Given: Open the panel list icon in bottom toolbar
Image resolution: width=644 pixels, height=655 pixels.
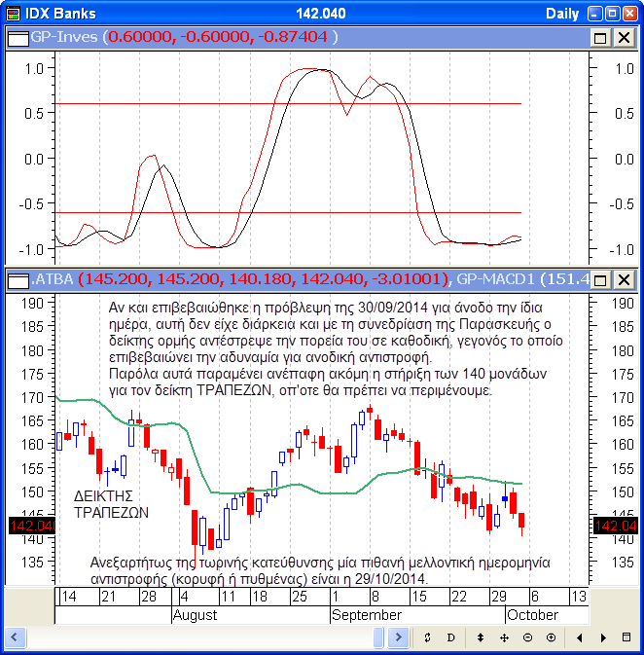Looking at the screenshot, I should point(627,637).
